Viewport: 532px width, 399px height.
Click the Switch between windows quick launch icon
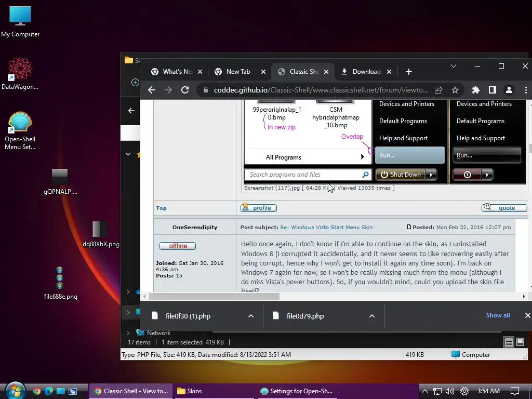coord(73,391)
